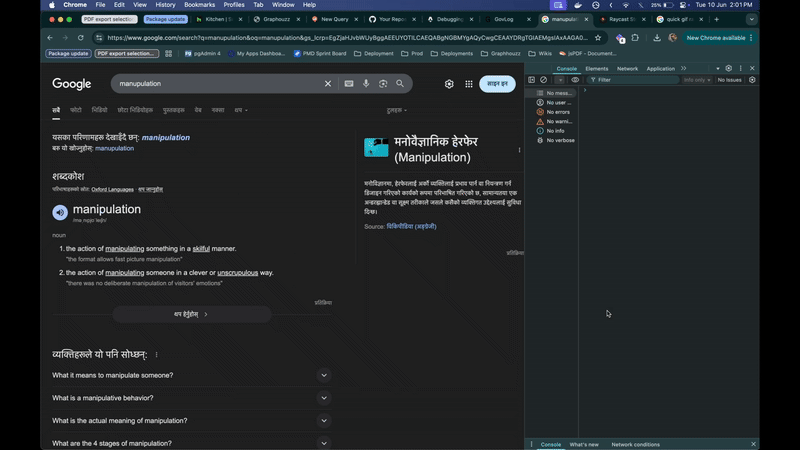
Task: Open DevTools console settings gear
Action: [x=752, y=80]
